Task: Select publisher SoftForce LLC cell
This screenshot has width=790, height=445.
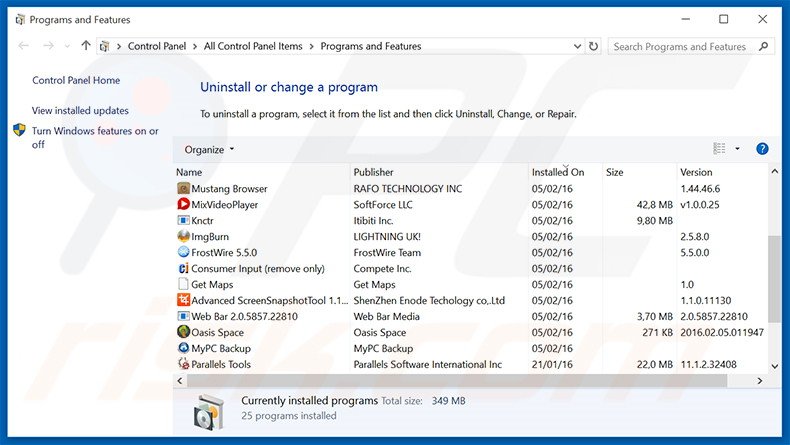Action: click(383, 205)
